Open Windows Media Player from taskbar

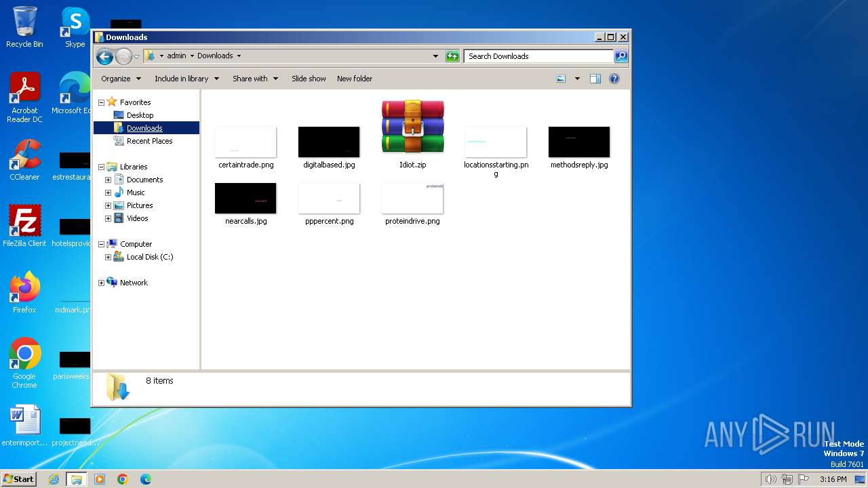coord(100,479)
